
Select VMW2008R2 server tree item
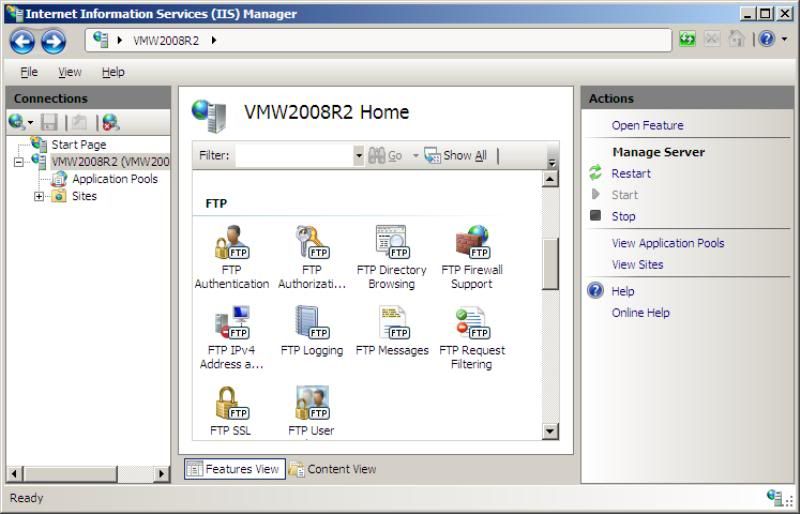110,162
